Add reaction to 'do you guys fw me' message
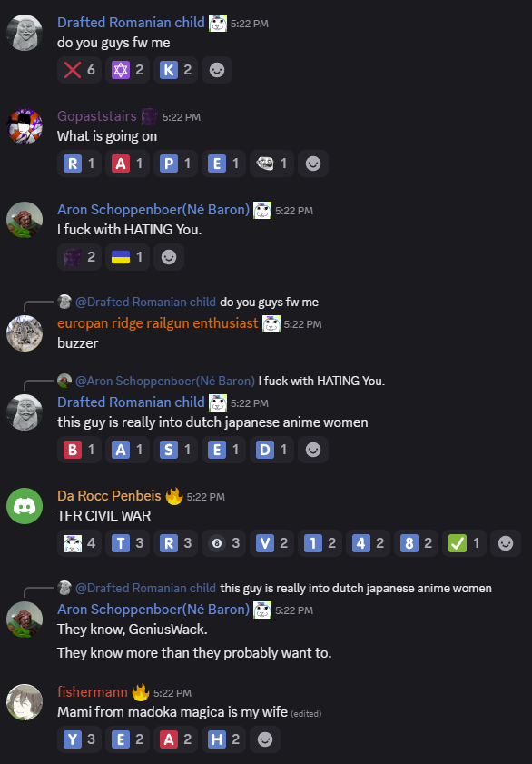Image resolution: width=532 pixels, height=764 pixels. pos(217,70)
